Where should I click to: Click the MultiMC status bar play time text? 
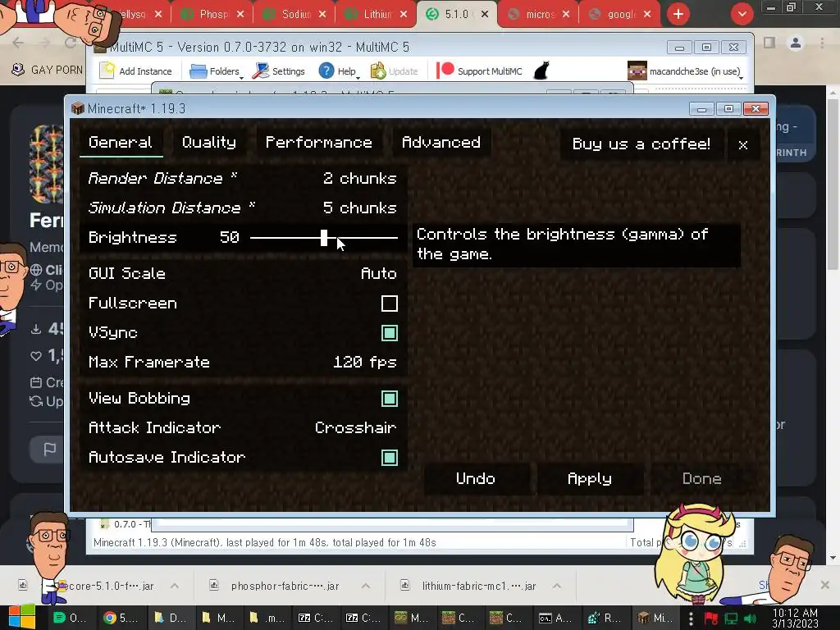tap(265, 543)
